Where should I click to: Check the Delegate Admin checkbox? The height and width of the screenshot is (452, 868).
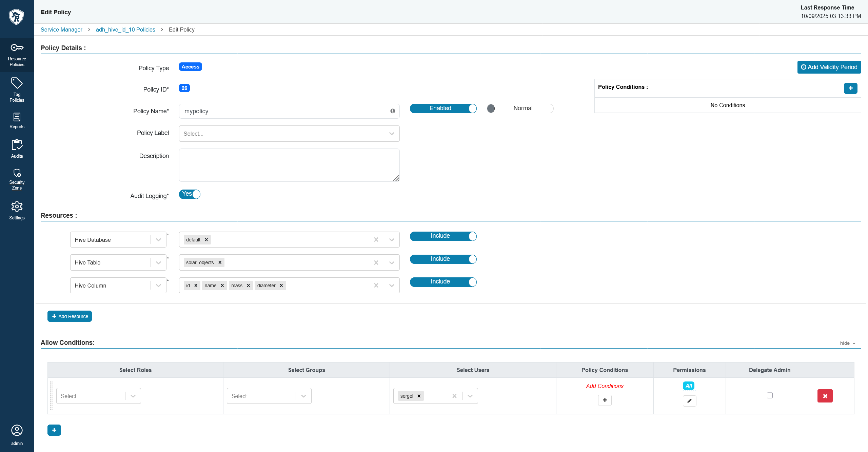(x=770, y=395)
